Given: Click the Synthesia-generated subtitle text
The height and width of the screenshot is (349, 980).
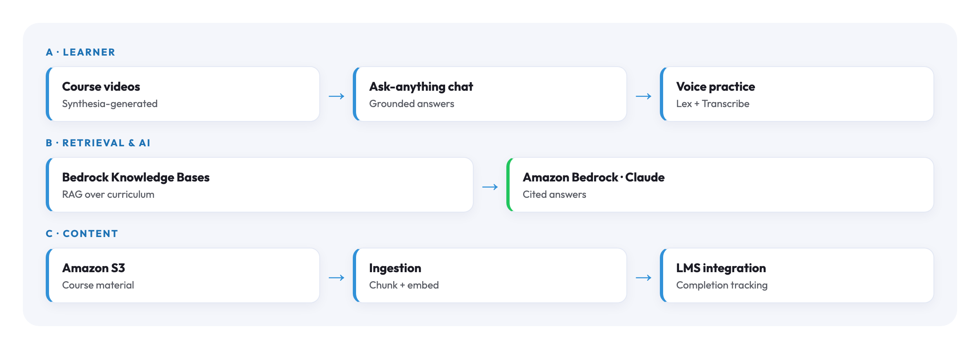Looking at the screenshot, I should click(x=110, y=104).
